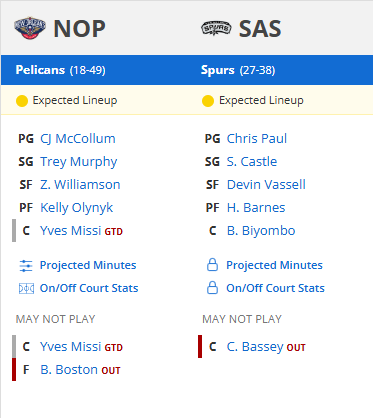The width and height of the screenshot is (373, 418).
Task: Open Pelicans Projected Minutes
Action: [88, 265]
